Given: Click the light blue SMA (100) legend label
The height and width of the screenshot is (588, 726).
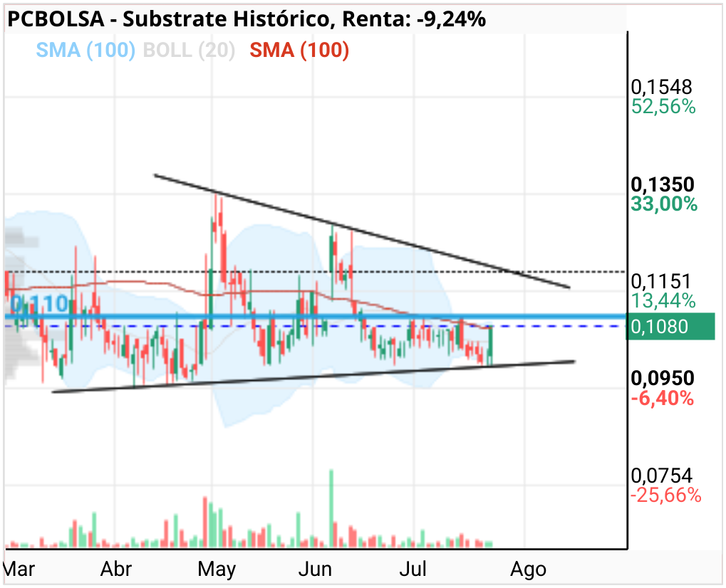Looking at the screenshot, I should [85, 50].
